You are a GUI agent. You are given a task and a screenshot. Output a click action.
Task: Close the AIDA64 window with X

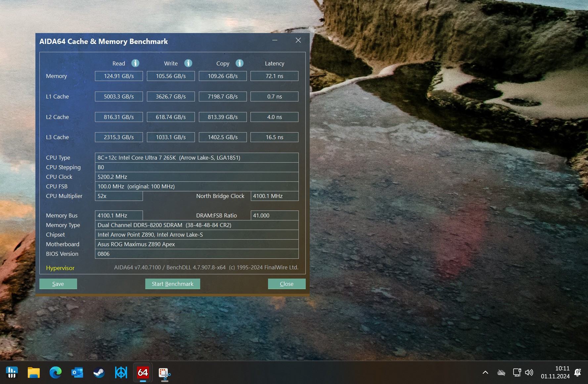pos(298,40)
